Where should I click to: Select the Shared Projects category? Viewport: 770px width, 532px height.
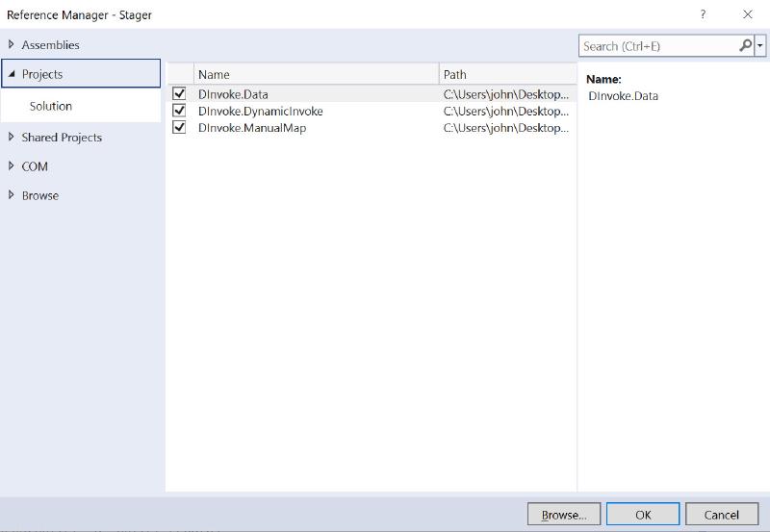(x=62, y=138)
